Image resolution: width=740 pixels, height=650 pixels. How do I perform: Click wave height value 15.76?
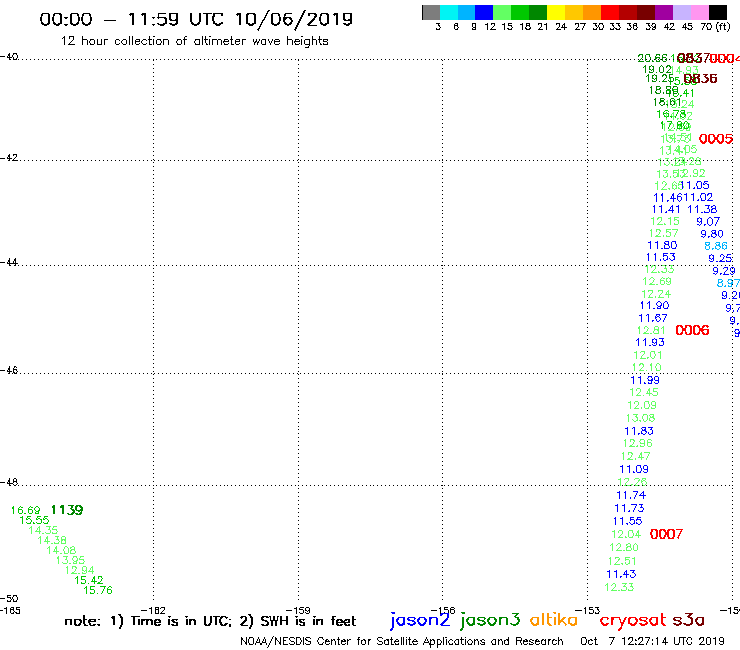98,590
